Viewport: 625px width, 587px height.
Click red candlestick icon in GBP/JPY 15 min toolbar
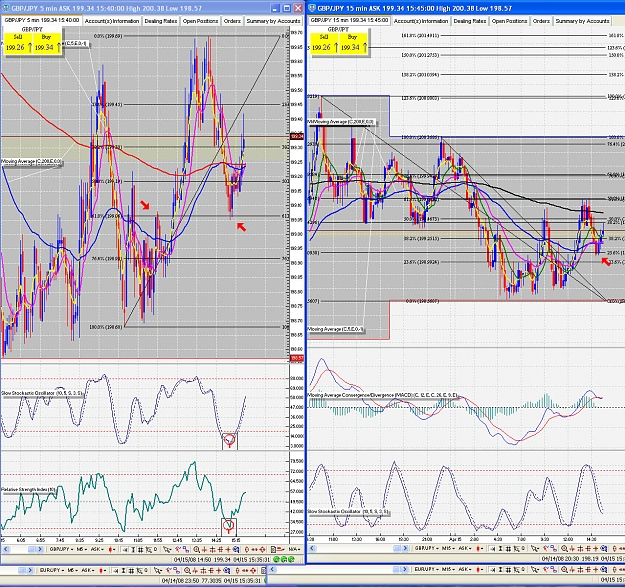coord(479,549)
